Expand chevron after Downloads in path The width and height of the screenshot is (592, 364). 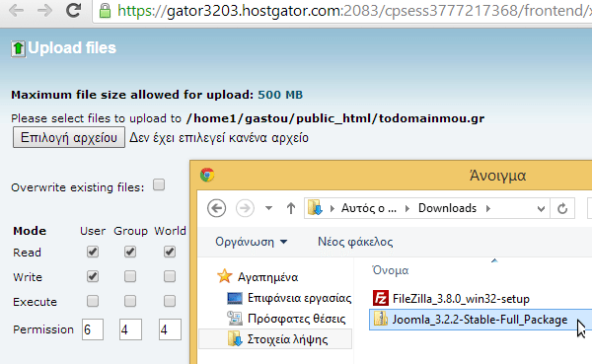click(488, 208)
